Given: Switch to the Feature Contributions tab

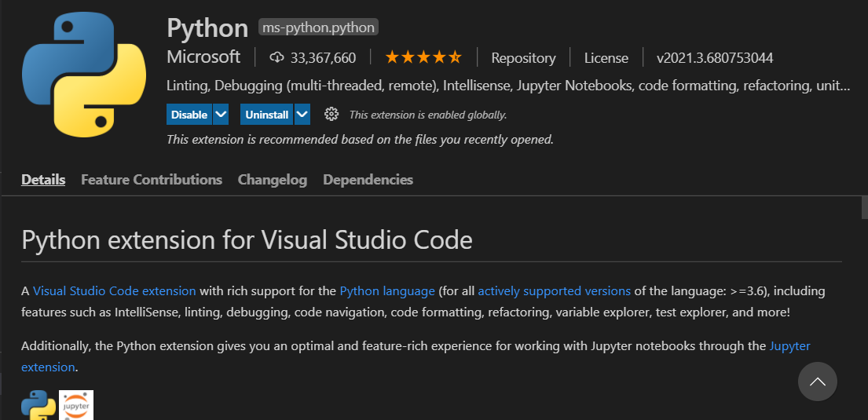Looking at the screenshot, I should (x=152, y=180).
